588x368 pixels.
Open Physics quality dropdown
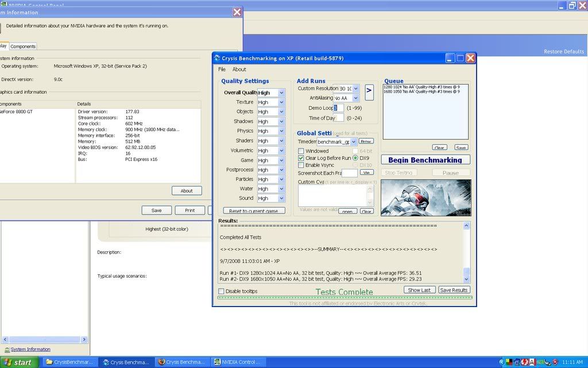tap(281, 131)
